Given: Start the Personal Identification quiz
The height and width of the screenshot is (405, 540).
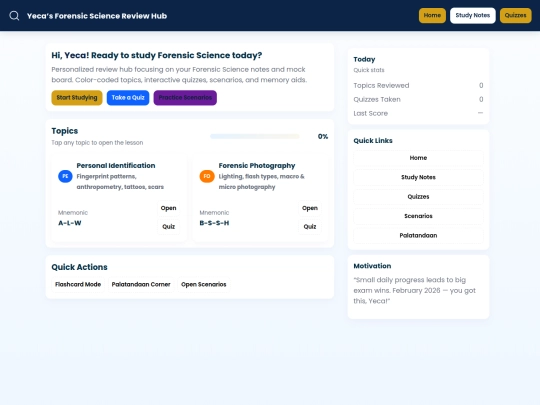Looking at the screenshot, I should tap(168, 227).
